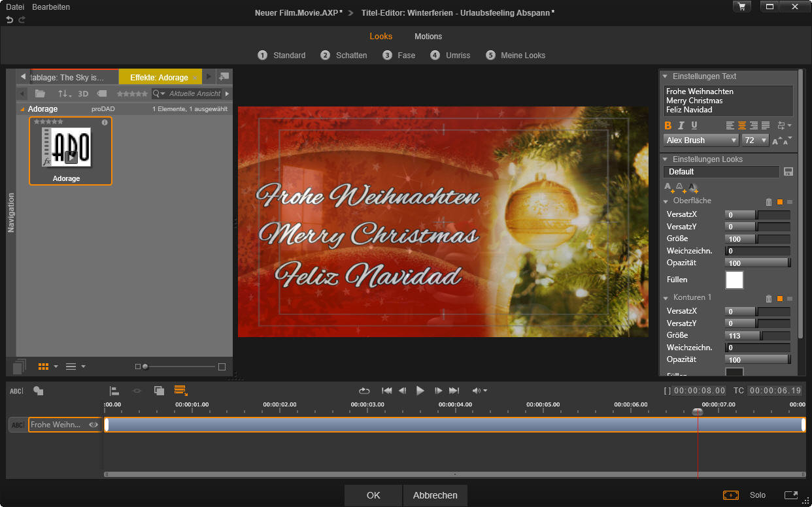The height and width of the screenshot is (507, 812).
Task: Save the look with the disk icon
Action: pyautogui.click(x=788, y=172)
